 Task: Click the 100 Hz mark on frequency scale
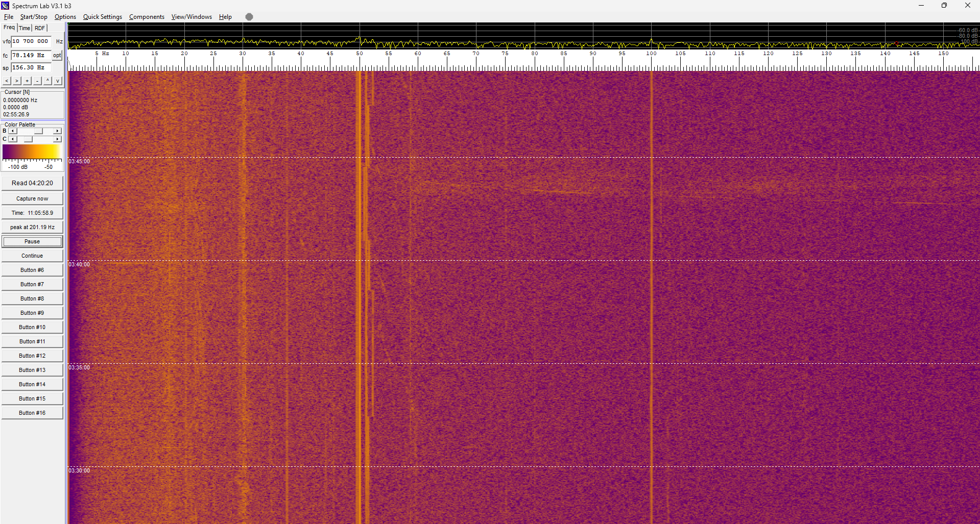(651, 54)
